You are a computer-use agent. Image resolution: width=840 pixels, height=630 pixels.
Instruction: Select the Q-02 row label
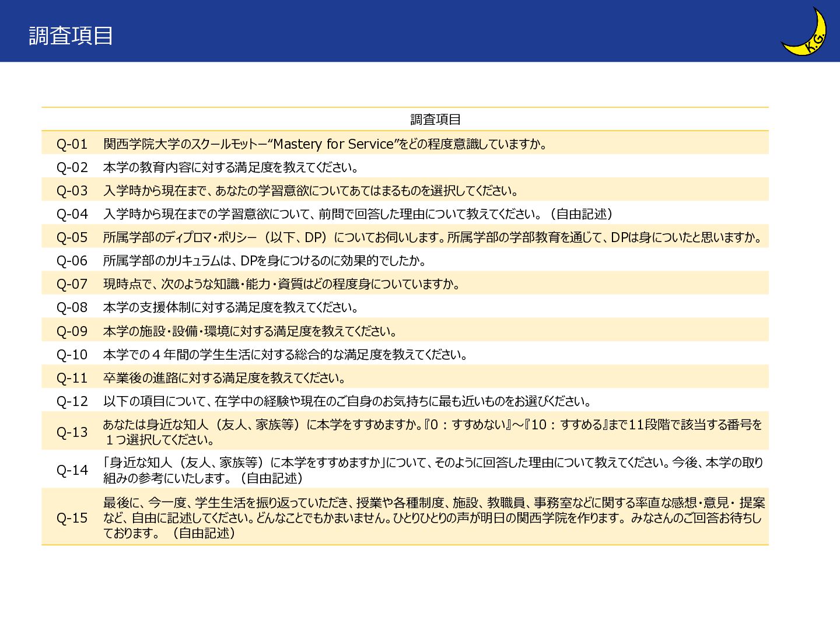coord(72,167)
